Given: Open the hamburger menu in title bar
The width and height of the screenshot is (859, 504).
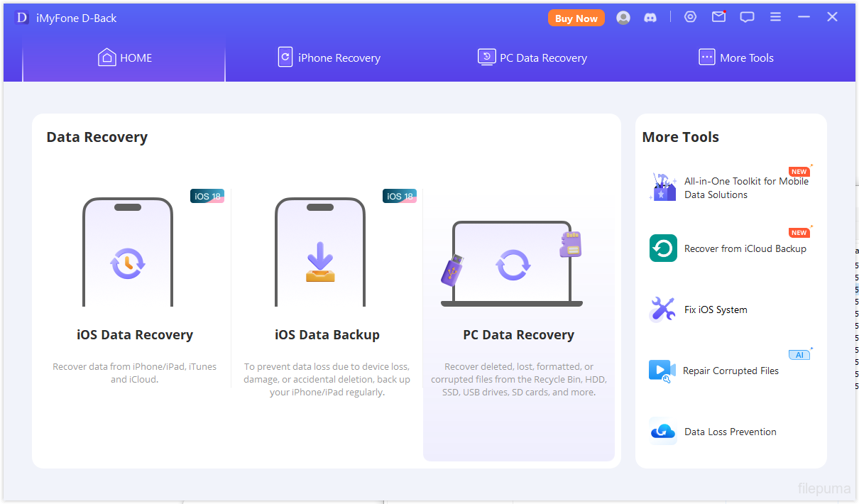Looking at the screenshot, I should click(775, 17).
